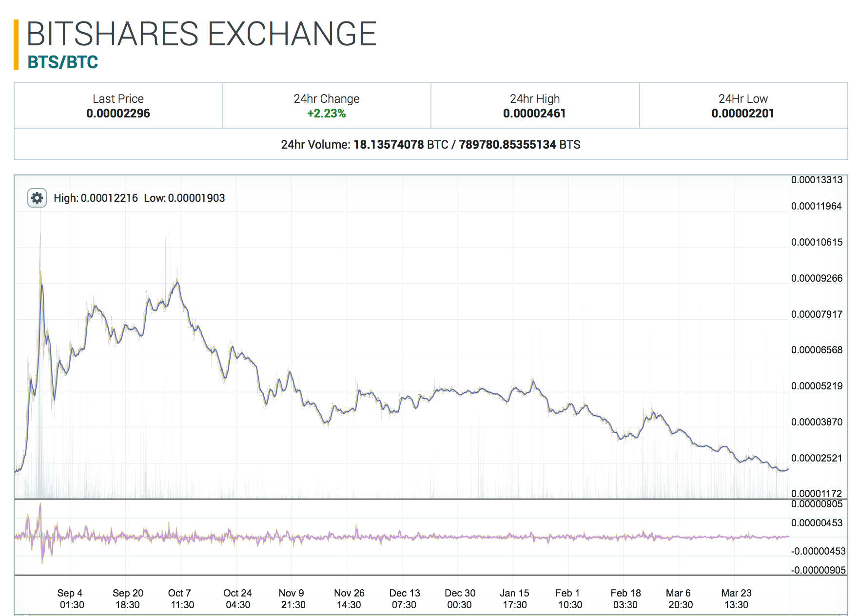Open chart settings gear icon
Image resolution: width=859 pixels, height=616 pixels.
[37, 198]
